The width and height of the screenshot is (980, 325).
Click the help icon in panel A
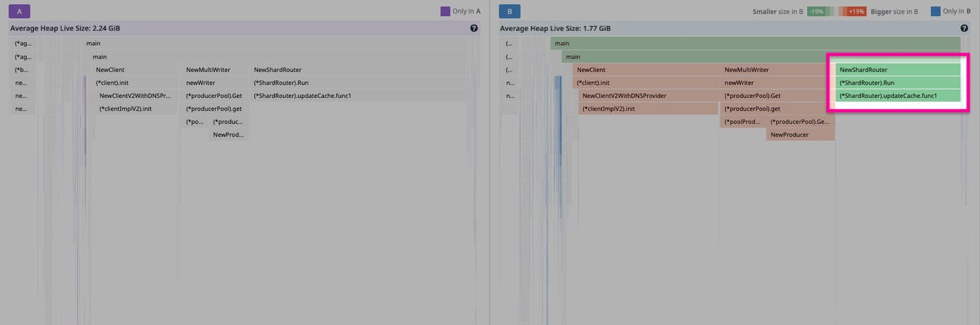click(474, 29)
